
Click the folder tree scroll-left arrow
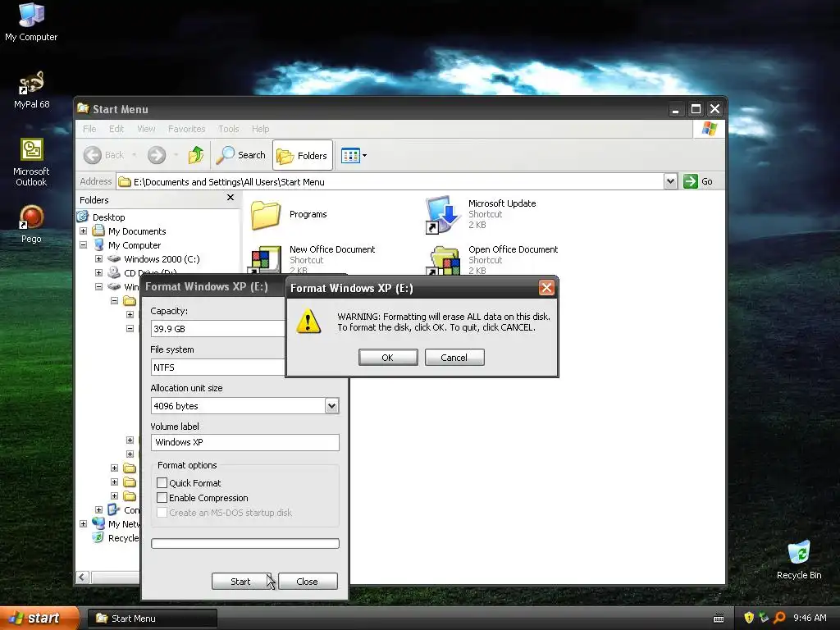click(82, 577)
